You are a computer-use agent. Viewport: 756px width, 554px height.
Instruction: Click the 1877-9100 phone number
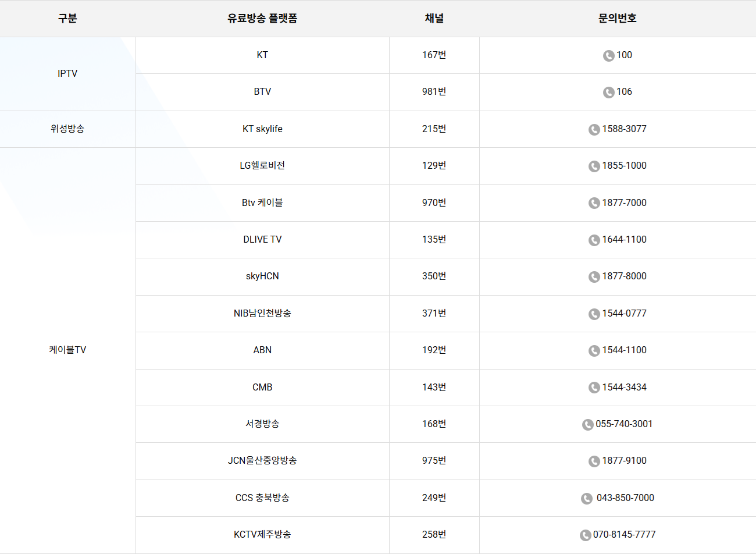625,461
